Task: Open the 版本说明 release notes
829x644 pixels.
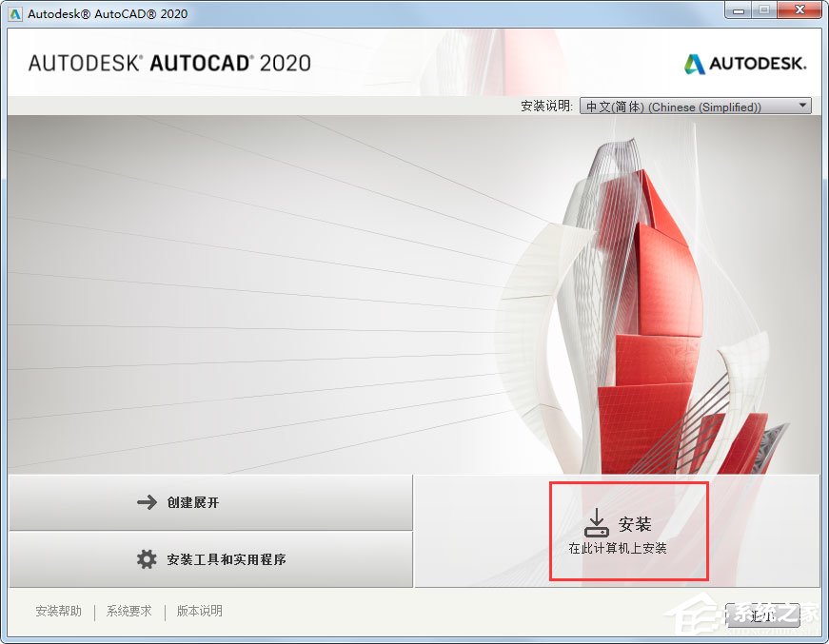Action: [200, 612]
